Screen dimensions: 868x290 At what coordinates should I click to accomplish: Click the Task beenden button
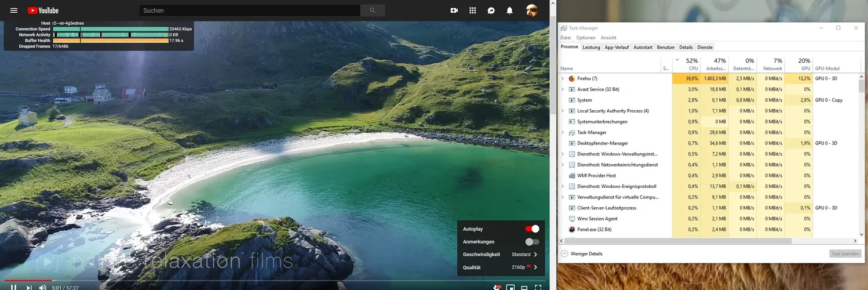pos(845,253)
